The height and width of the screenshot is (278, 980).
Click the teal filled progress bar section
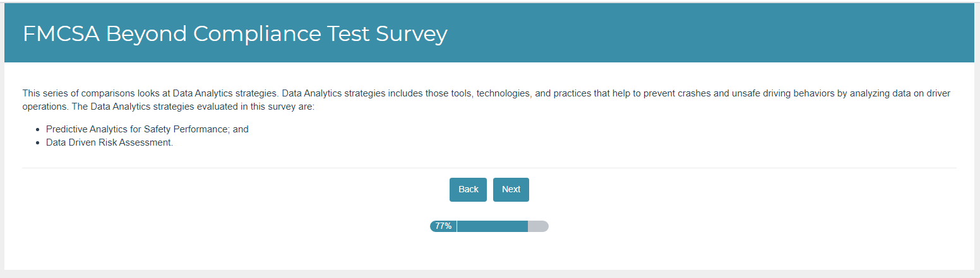tap(492, 226)
